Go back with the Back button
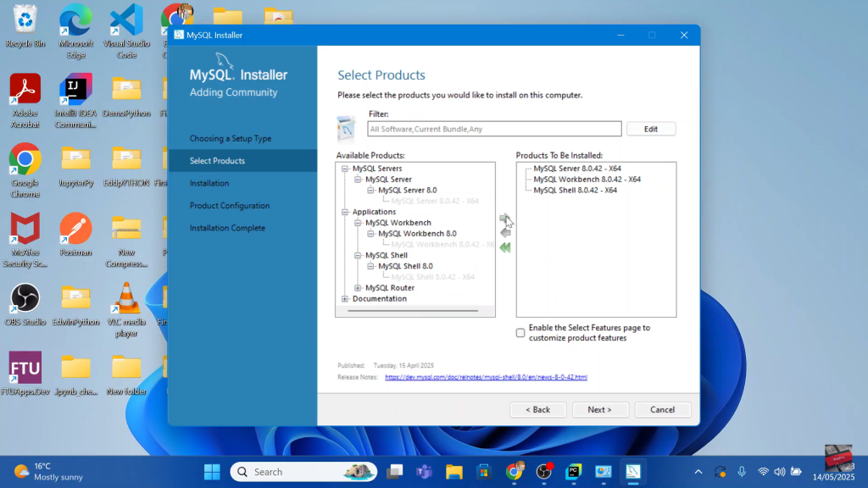This screenshot has height=488, width=868. (x=538, y=409)
